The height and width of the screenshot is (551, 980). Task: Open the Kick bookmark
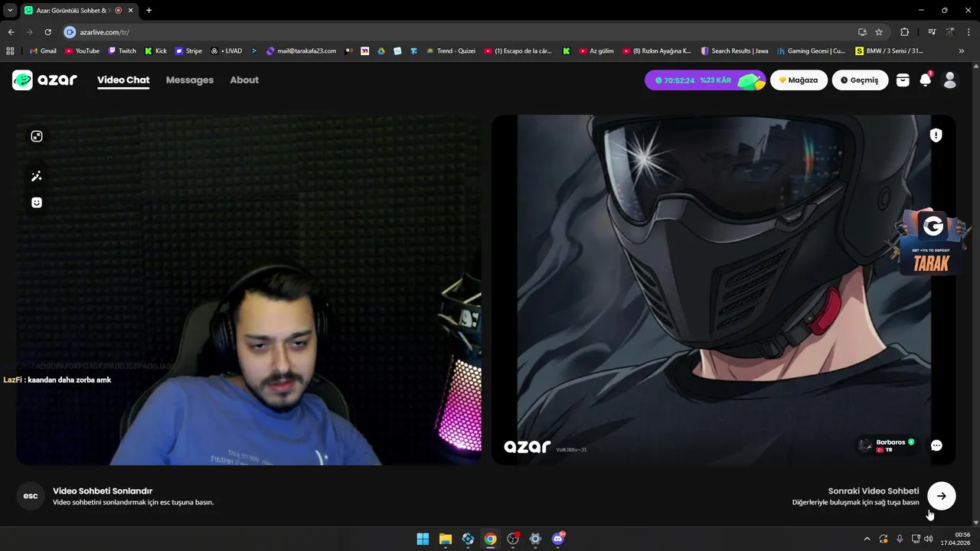tap(155, 51)
